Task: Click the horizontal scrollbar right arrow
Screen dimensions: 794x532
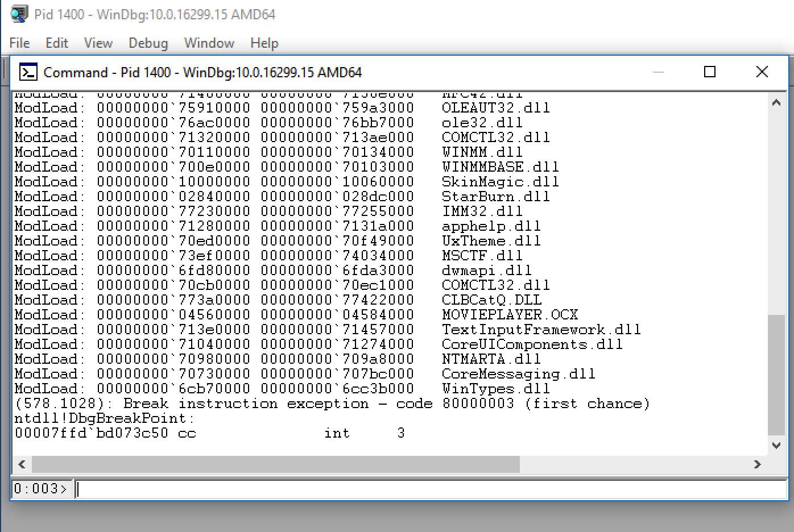Action: click(757, 464)
